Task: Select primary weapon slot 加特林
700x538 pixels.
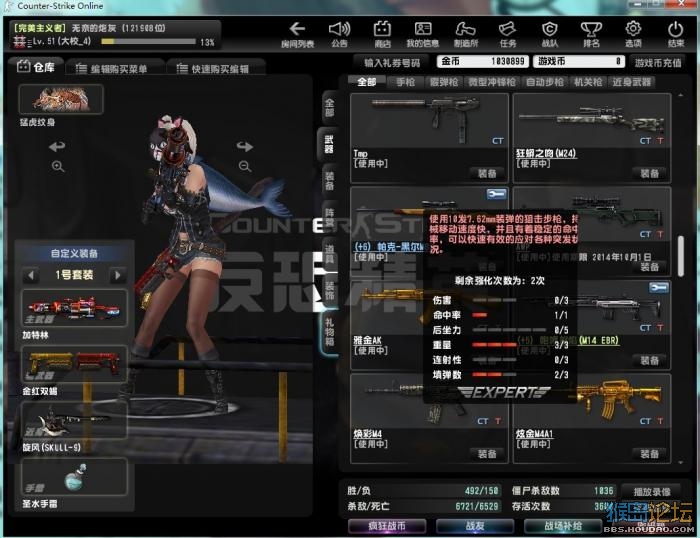Action: [75, 309]
